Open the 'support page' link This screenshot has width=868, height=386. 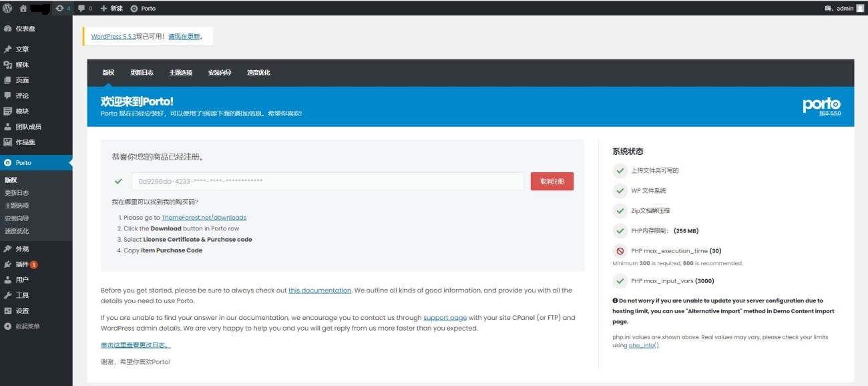(x=445, y=318)
